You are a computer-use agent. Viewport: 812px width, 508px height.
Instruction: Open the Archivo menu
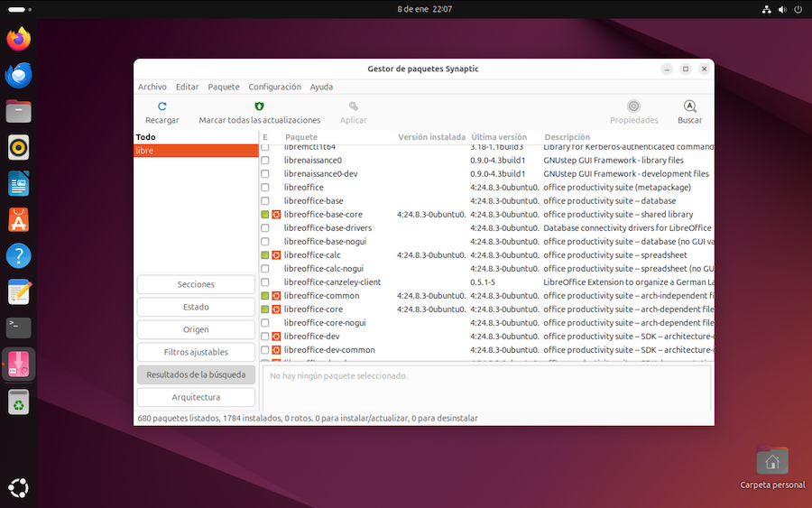click(152, 87)
